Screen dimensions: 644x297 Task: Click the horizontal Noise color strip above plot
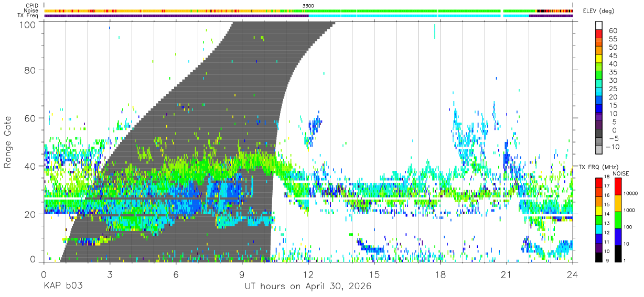pyautogui.click(x=308, y=10)
